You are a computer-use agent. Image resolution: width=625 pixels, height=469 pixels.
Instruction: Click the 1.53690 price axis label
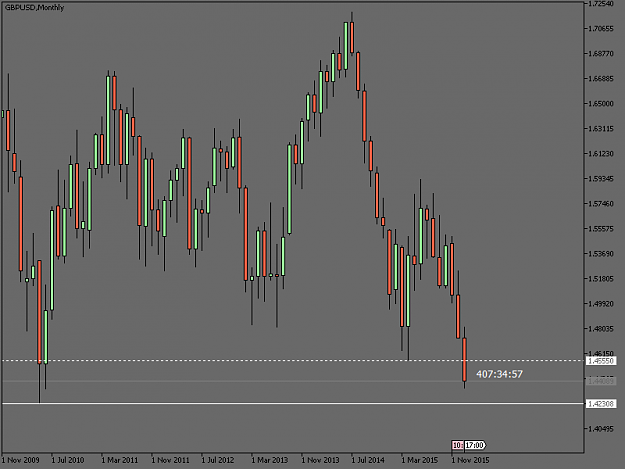601,254
